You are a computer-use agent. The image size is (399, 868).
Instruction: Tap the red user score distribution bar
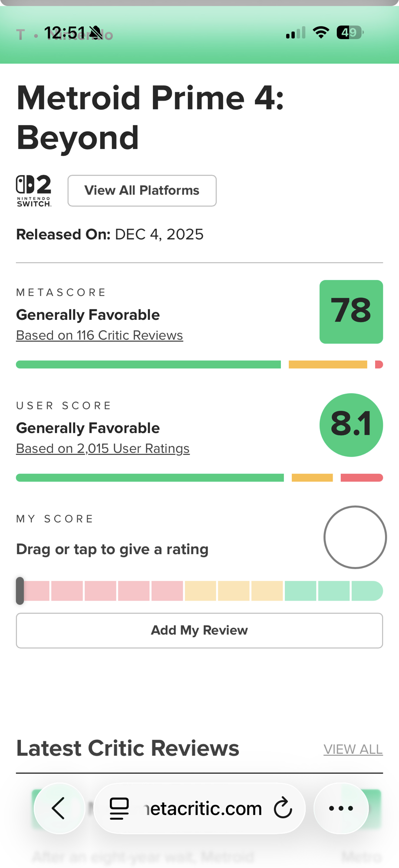click(361, 478)
